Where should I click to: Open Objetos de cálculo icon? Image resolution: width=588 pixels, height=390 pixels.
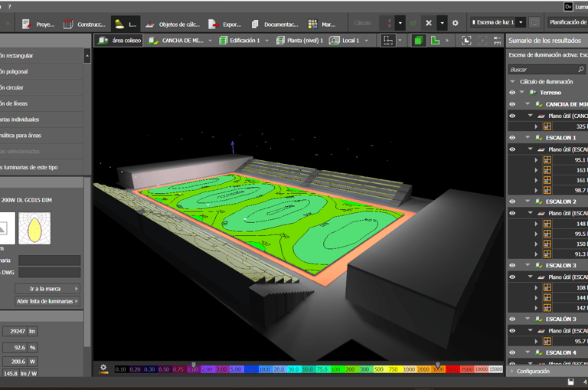point(149,25)
